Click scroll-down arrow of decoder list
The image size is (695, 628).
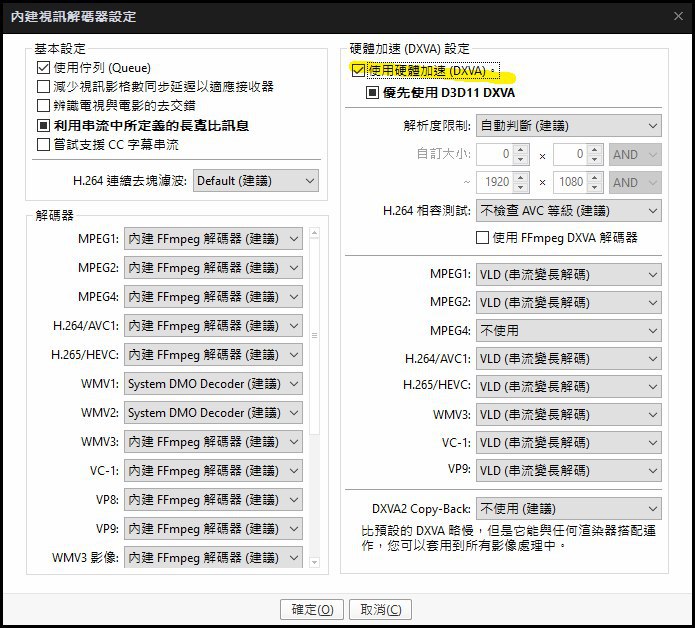314,562
